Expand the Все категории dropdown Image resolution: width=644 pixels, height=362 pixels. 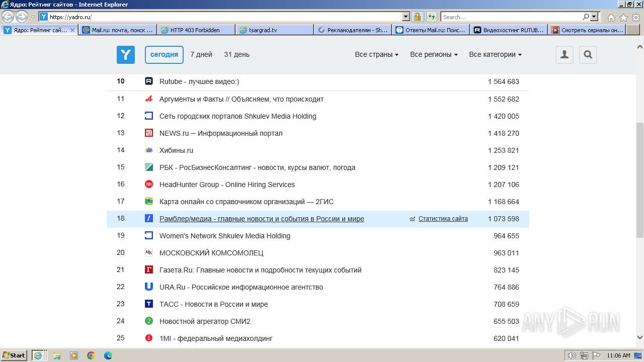(x=495, y=54)
